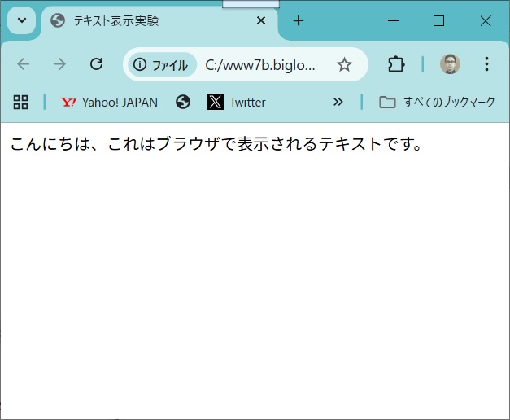510x420 pixels.
Task: Click the page text こんにちは sentence
Action: 216,145
